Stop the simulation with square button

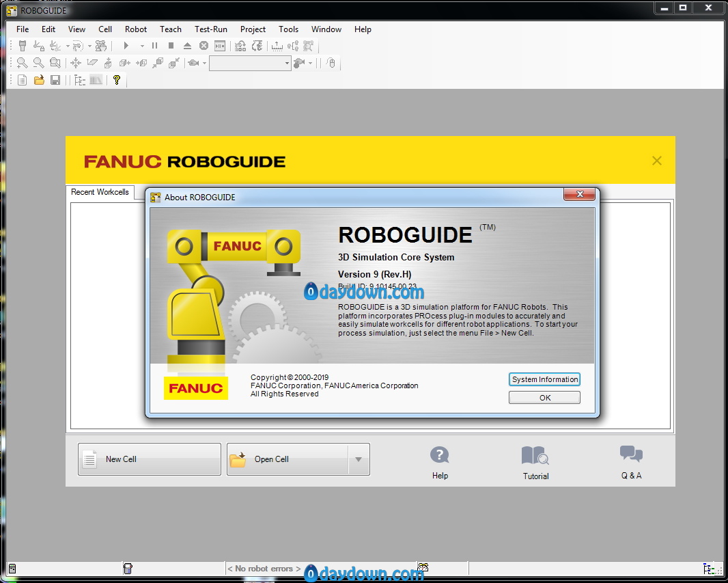[171, 46]
